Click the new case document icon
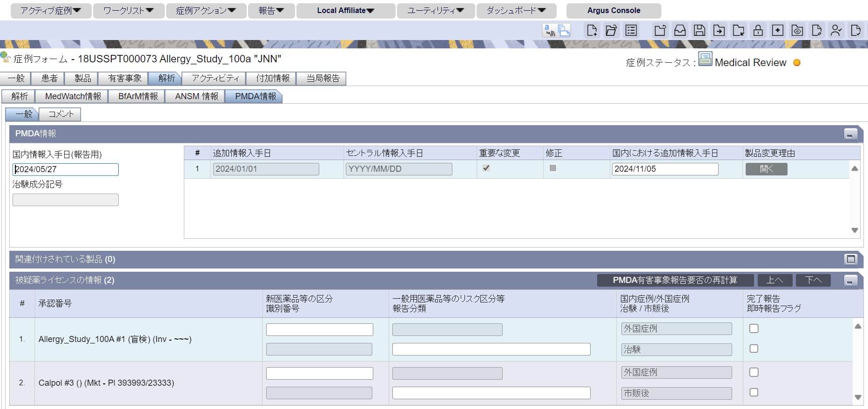The height and width of the screenshot is (409, 868). [x=592, y=31]
